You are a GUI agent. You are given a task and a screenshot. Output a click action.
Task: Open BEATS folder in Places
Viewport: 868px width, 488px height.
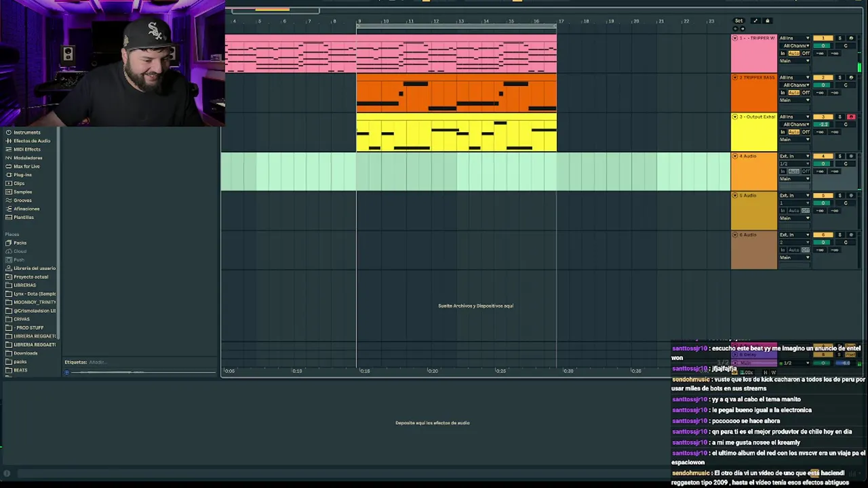pos(20,370)
